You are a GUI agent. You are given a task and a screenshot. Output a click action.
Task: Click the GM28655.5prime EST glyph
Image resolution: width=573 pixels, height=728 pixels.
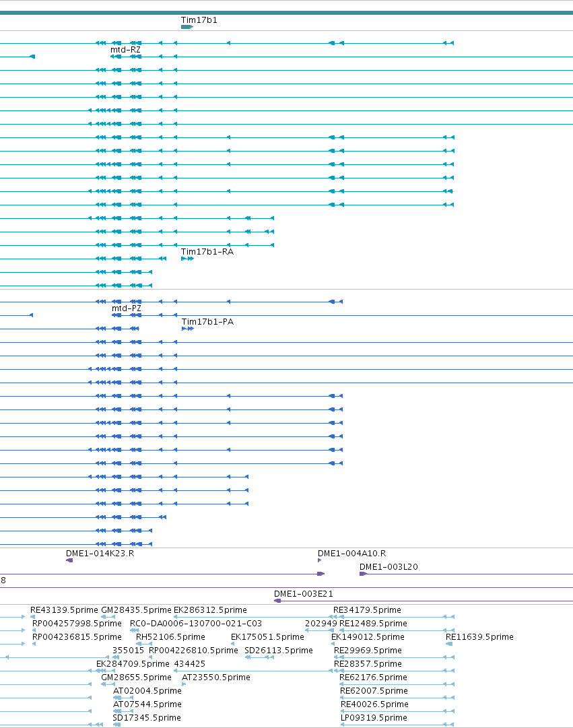pyautogui.click(x=108, y=684)
